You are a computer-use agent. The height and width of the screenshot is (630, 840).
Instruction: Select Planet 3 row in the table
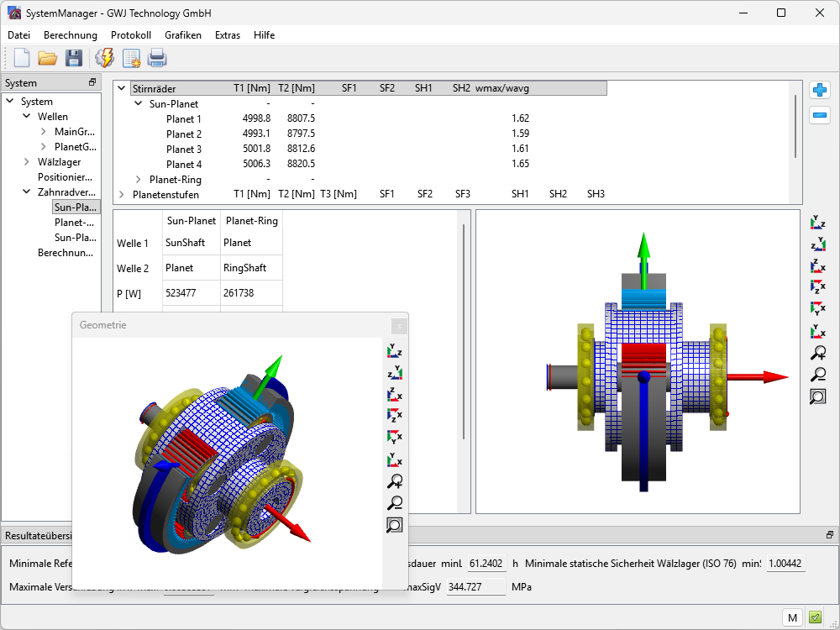(x=184, y=149)
